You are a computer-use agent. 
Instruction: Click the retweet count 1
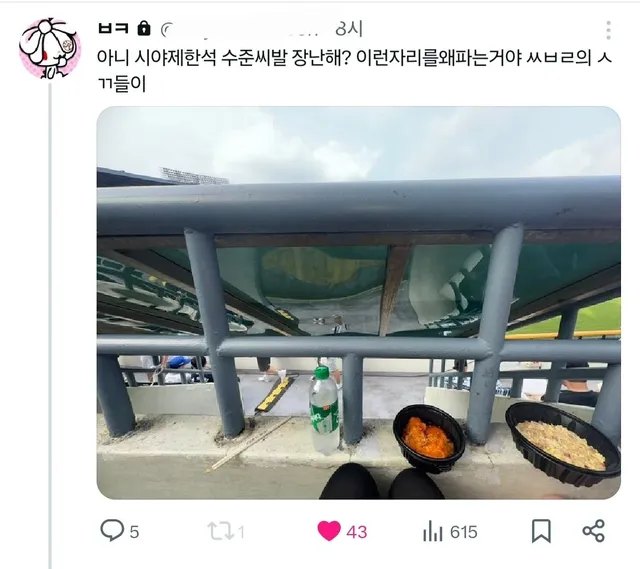(x=241, y=532)
